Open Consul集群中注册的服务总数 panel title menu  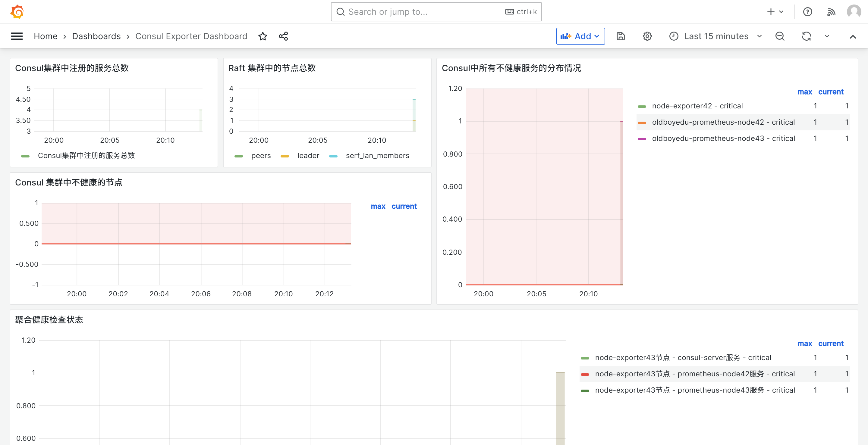point(72,68)
